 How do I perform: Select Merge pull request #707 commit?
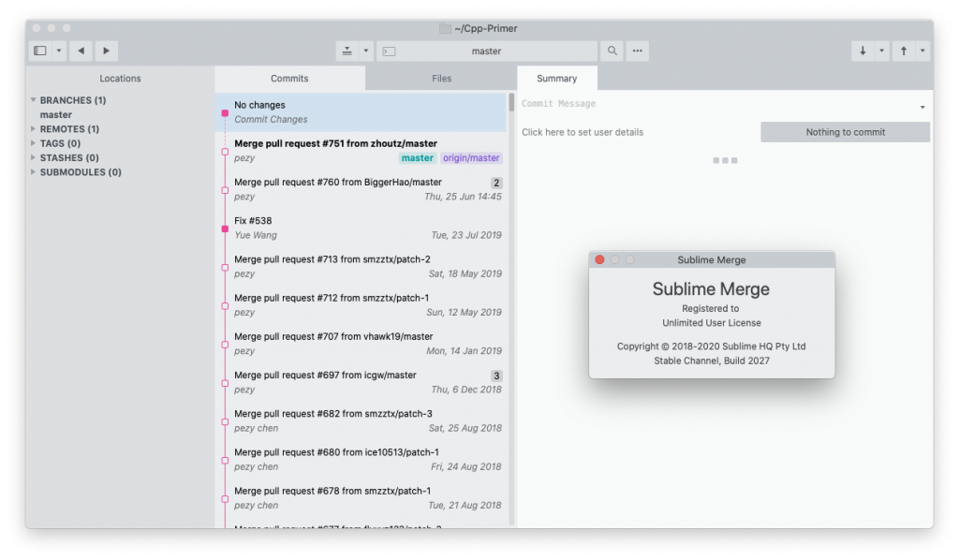click(361, 344)
